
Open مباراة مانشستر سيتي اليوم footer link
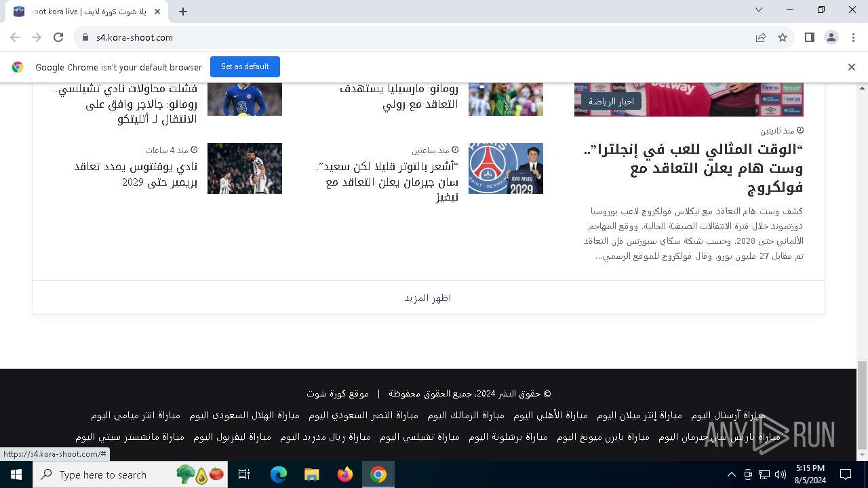(x=130, y=437)
